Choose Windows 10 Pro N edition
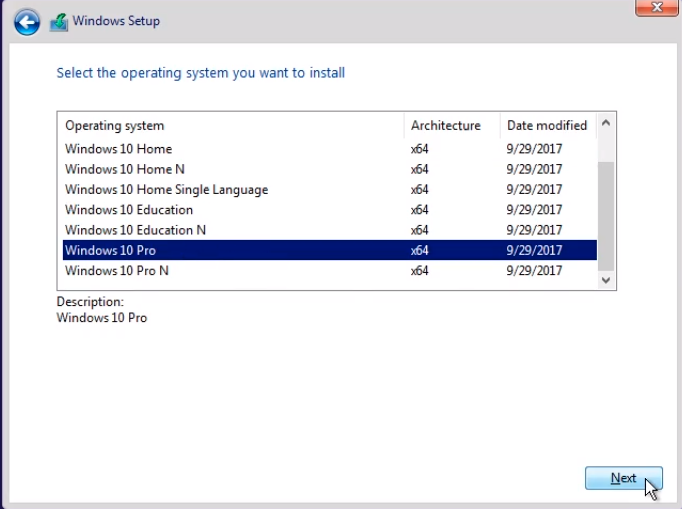Viewport: 682px width, 509px height. pyautogui.click(x=330, y=271)
